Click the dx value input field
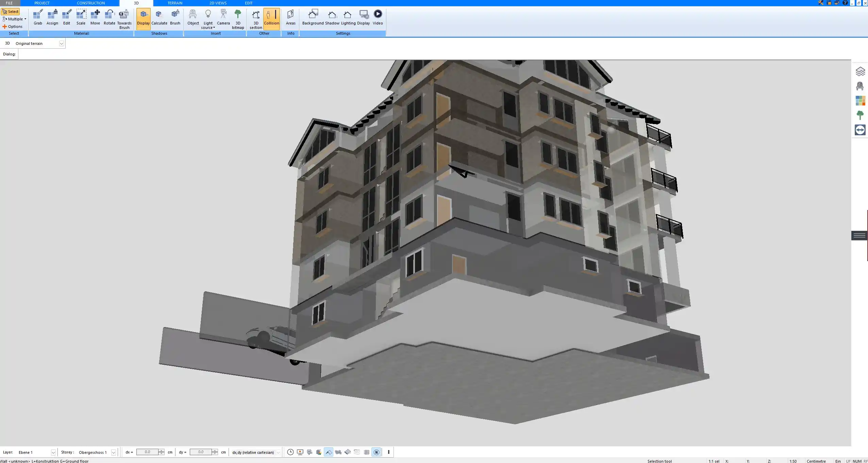The height and width of the screenshot is (463, 868). [147, 452]
